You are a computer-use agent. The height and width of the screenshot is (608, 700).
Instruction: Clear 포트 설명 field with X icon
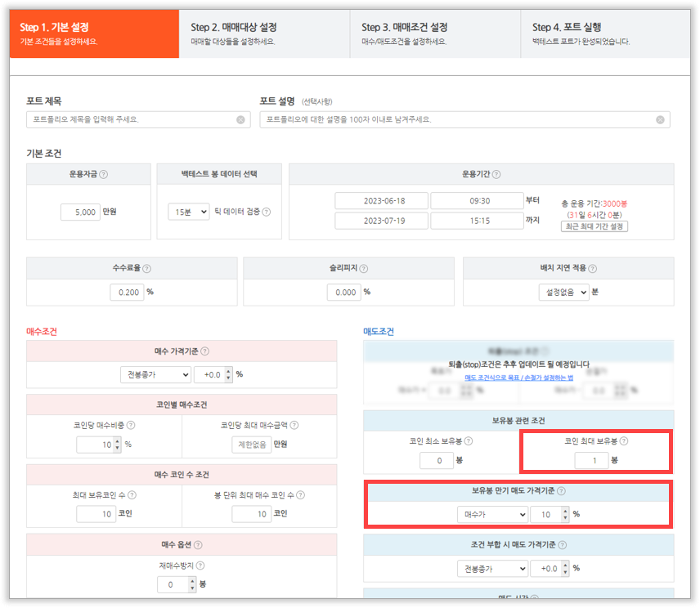tap(660, 120)
